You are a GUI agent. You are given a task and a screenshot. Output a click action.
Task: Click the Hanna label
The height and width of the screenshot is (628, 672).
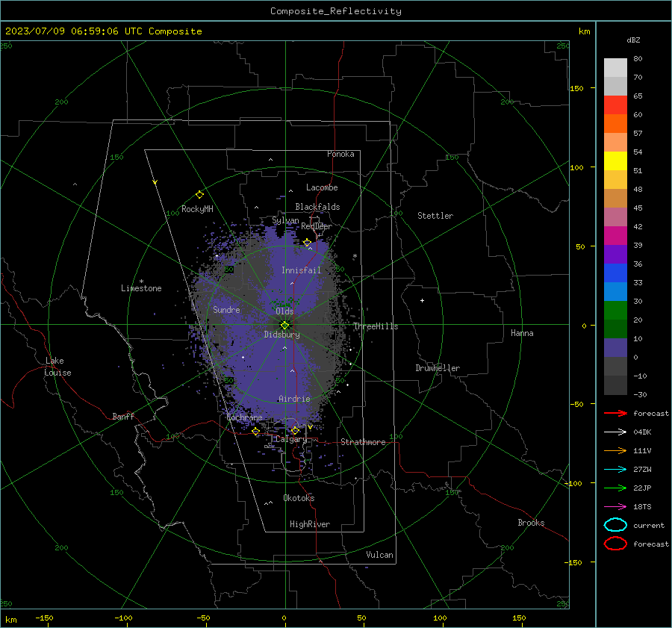[x=522, y=333]
